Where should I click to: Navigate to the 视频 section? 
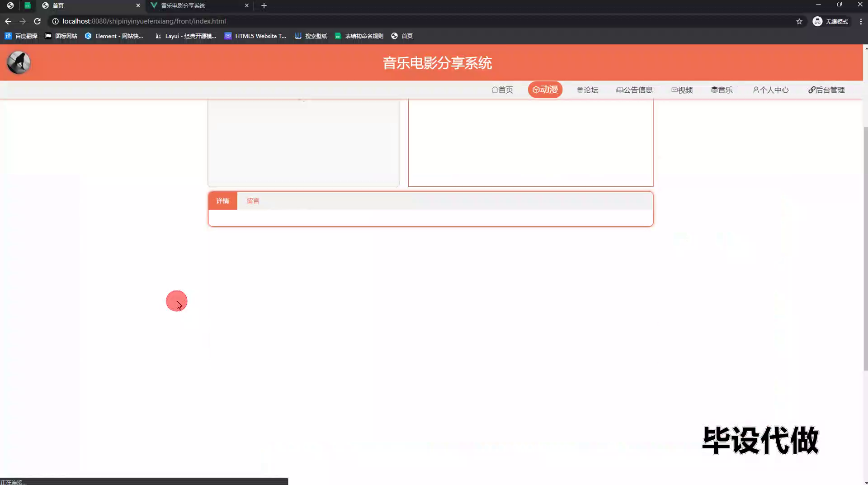pos(682,90)
